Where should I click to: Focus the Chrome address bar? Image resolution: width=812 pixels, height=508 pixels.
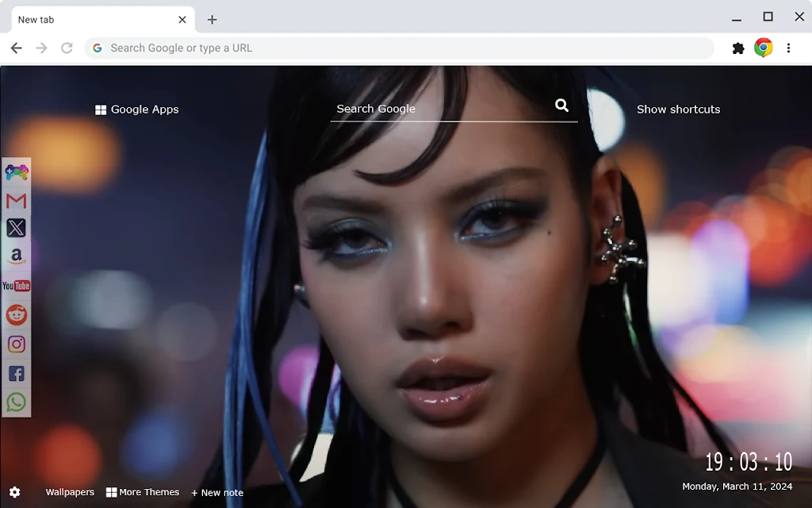[x=400, y=48]
